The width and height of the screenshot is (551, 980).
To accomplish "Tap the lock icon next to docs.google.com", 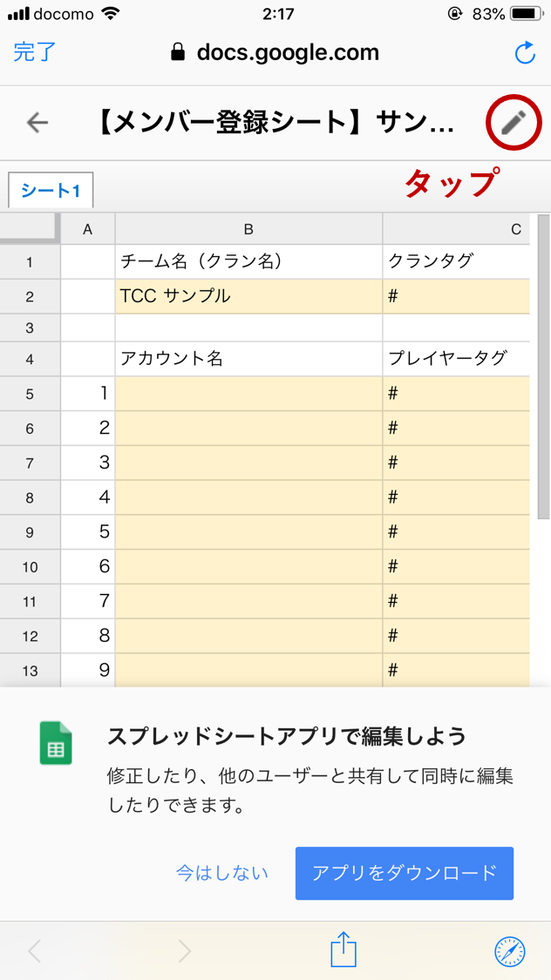I will point(178,52).
